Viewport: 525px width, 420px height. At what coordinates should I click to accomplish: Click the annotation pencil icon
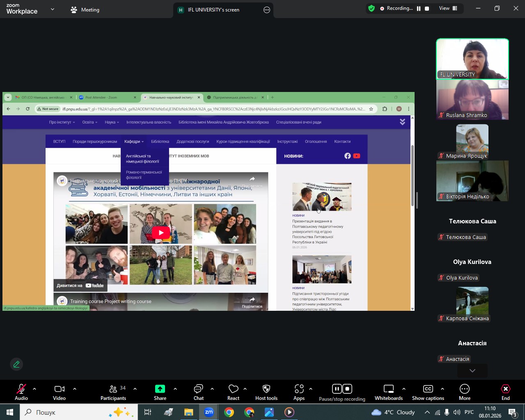(x=16, y=364)
